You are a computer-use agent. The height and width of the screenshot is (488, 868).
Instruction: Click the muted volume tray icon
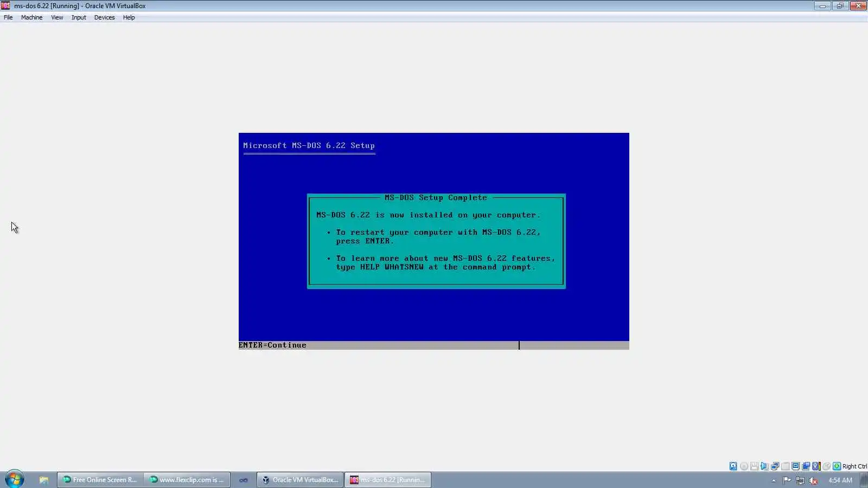click(813, 480)
